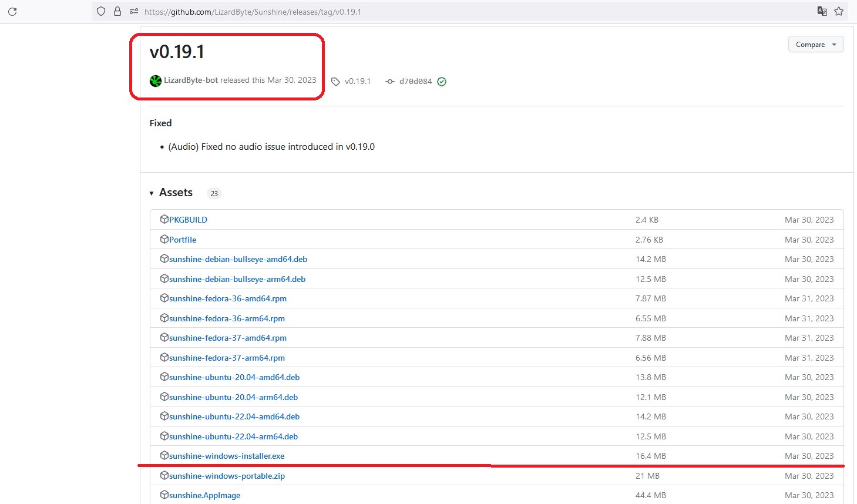Click package icon for sunshine-ubuntu-20.04-arm64.deb
857x504 pixels.
pyautogui.click(x=164, y=397)
